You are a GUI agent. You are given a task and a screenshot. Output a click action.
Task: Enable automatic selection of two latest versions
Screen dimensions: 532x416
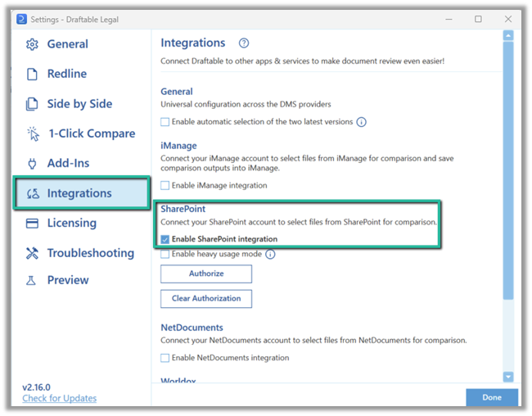coord(165,122)
